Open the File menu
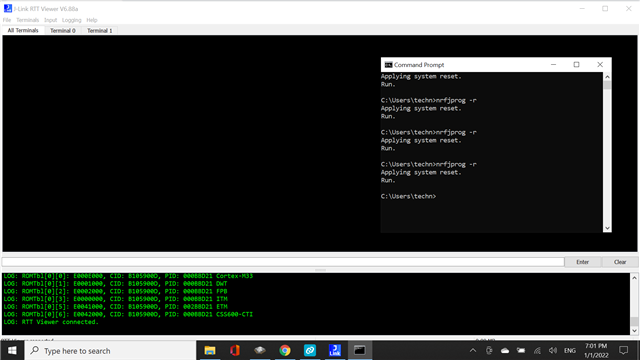Image resolution: width=640 pixels, height=360 pixels. click(7, 20)
